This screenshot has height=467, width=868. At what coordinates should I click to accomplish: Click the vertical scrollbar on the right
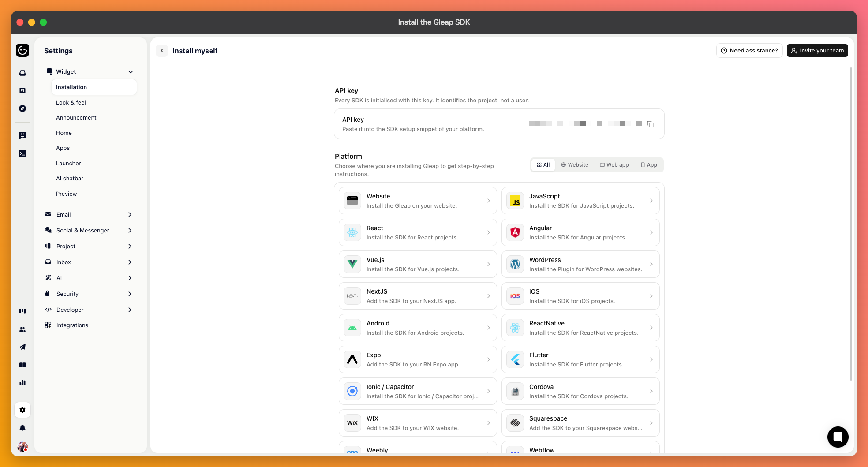tap(851, 224)
